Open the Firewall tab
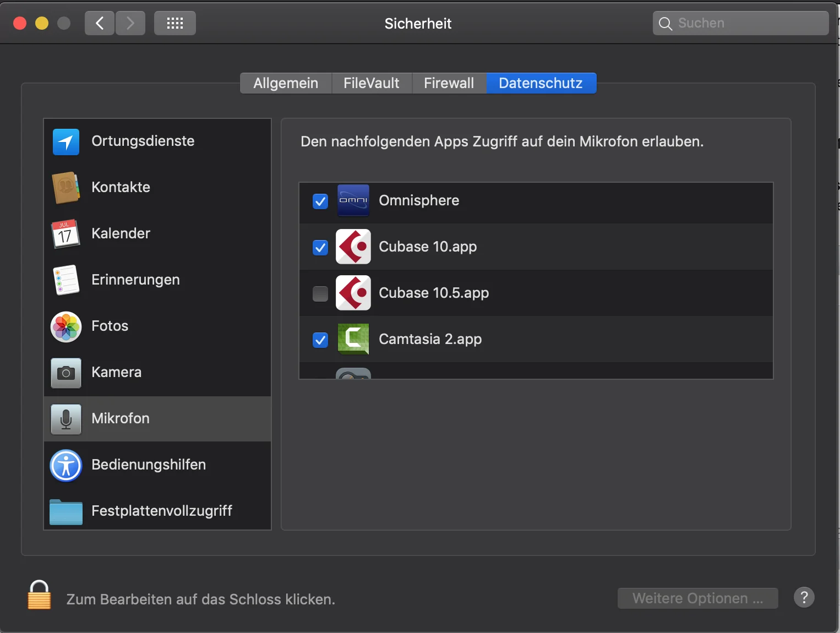The width and height of the screenshot is (840, 633). pos(449,83)
